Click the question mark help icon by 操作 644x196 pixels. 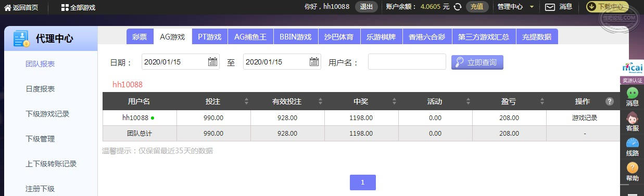[x=610, y=101]
